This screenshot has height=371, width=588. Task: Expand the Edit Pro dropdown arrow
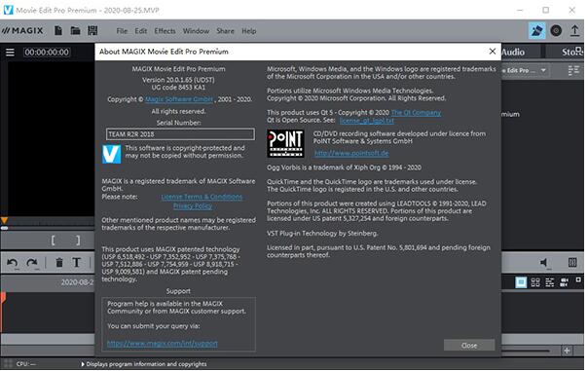(x=543, y=70)
